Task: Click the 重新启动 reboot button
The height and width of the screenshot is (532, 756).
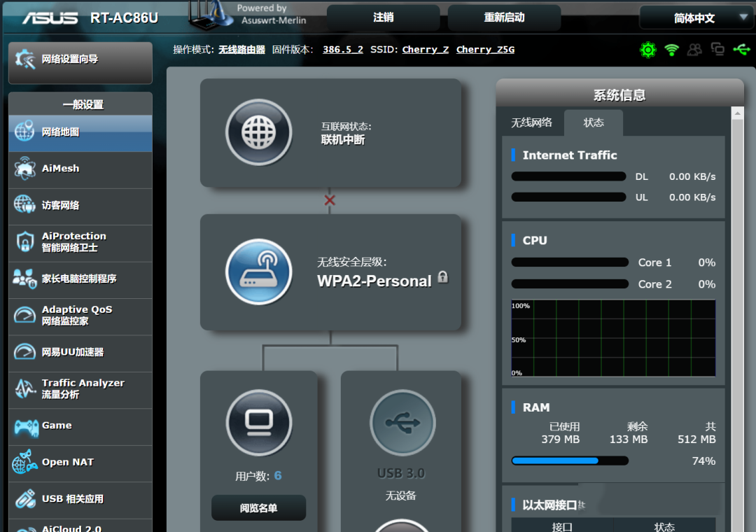Action: pos(504,17)
